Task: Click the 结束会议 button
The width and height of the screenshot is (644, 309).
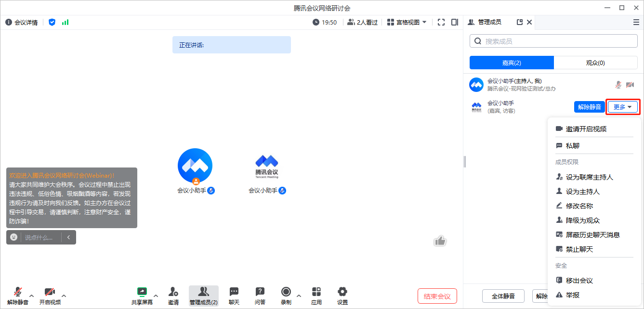Action: point(437,296)
